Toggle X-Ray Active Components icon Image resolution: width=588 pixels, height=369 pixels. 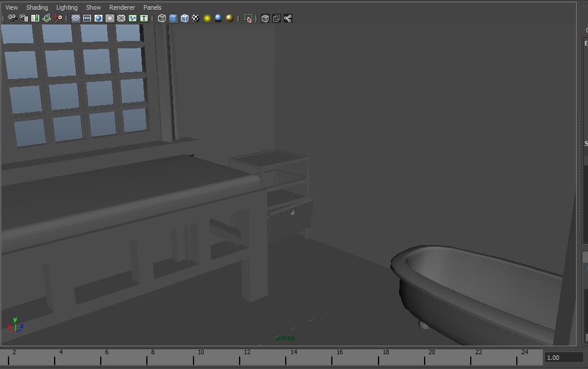tap(277, 18)
